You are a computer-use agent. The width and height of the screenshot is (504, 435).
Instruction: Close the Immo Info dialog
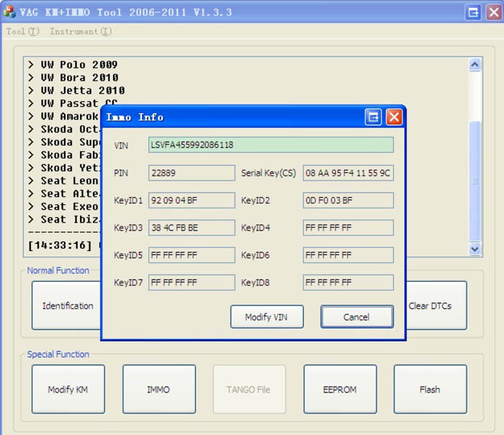click(x=395, y=117)
